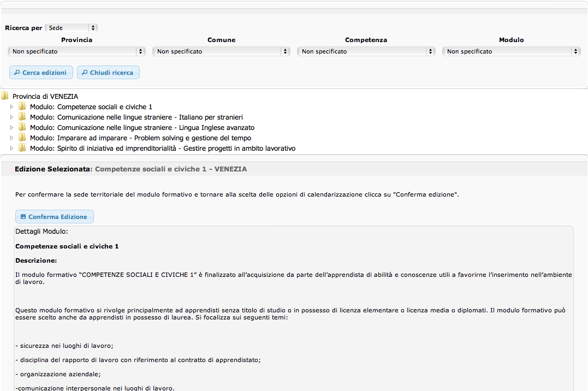Click folder icon for Spirito di iniziativa module
588x391 pixels.
tap(22, 148)
